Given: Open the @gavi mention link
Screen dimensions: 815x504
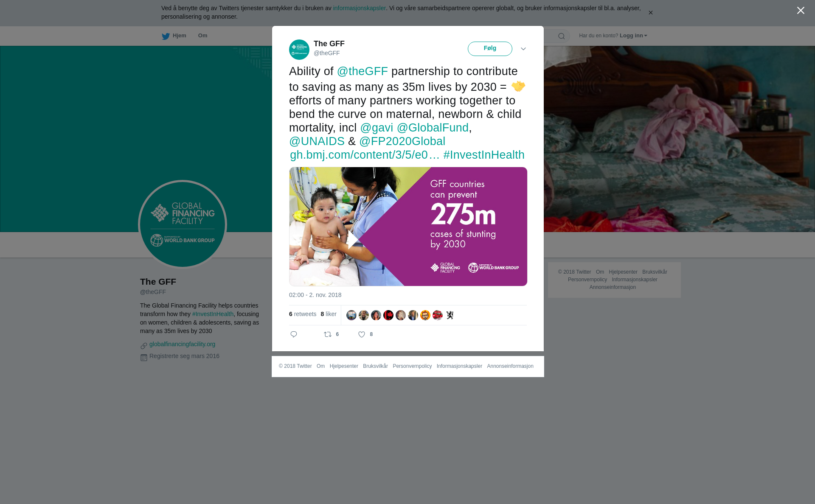Looking at the screenshot, I should tap(377, 128).
